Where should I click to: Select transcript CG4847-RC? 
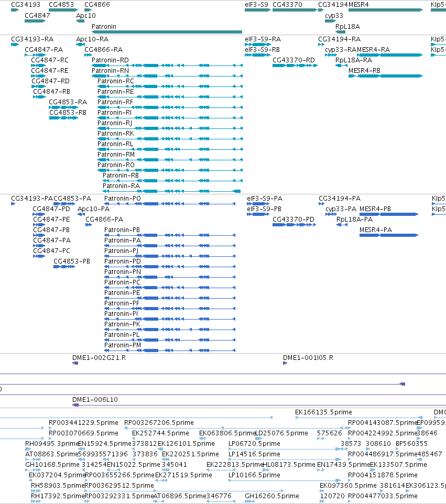(38, 65)
